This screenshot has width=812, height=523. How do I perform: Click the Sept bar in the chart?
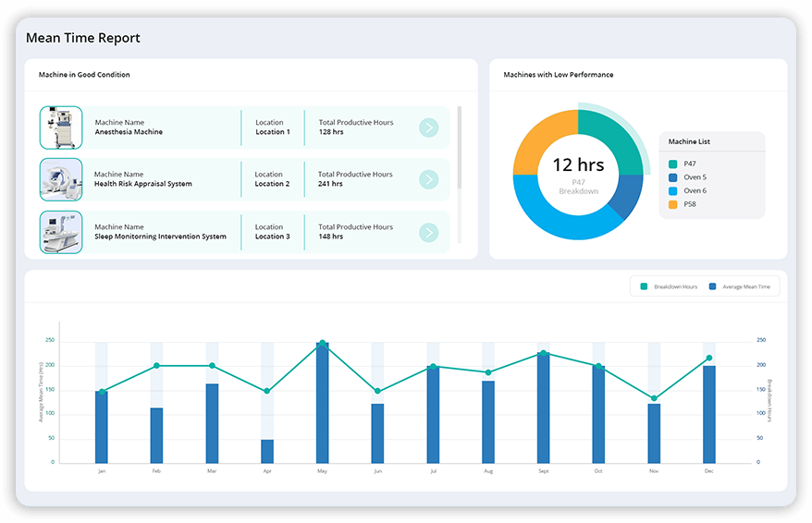(x=544, y=408)
